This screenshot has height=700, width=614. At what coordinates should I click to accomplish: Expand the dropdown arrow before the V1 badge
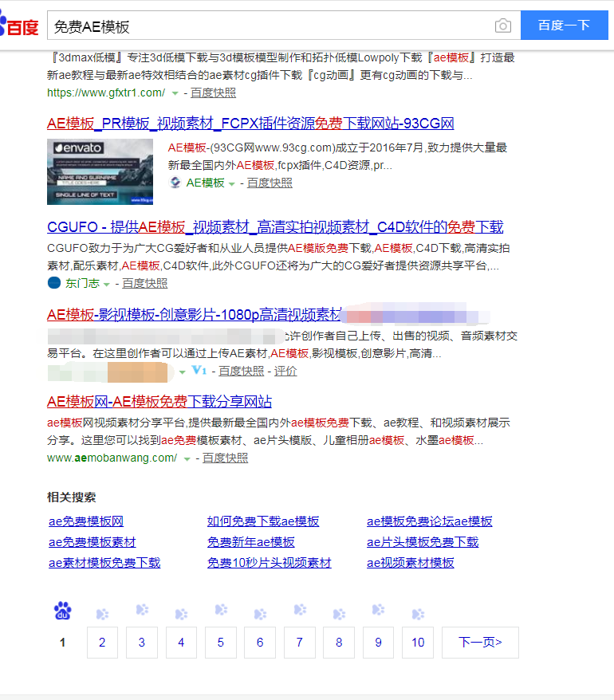coord(182,372)
